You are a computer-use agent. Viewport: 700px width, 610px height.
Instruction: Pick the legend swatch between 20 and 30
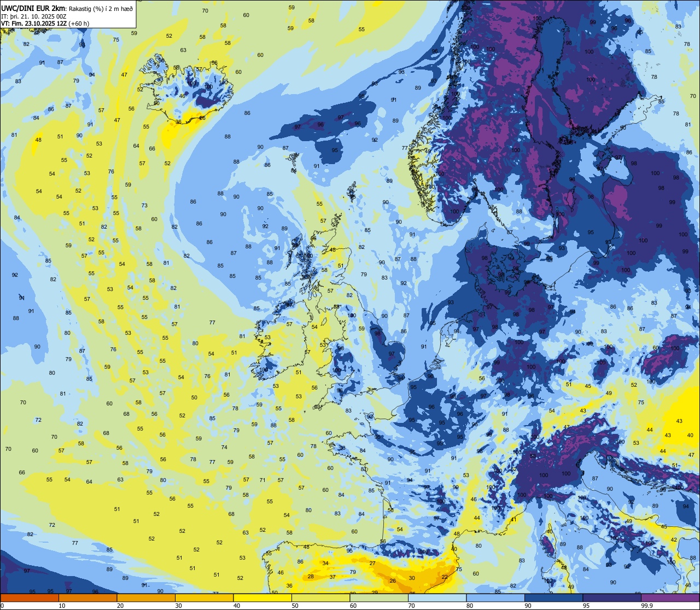146,598
